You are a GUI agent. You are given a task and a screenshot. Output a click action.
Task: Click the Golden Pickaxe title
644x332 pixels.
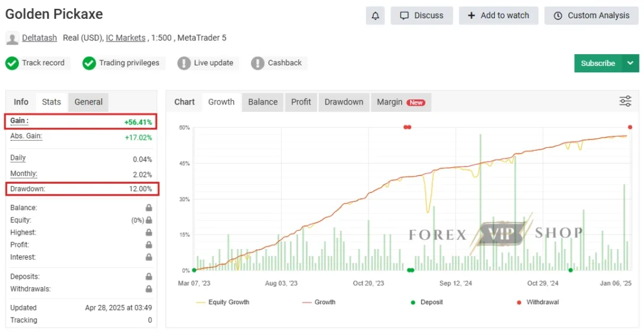pyautogui.click(x=54, y=14)
